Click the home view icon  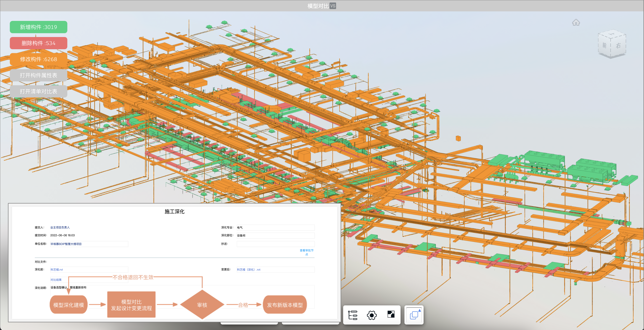[x=576, y=22]
